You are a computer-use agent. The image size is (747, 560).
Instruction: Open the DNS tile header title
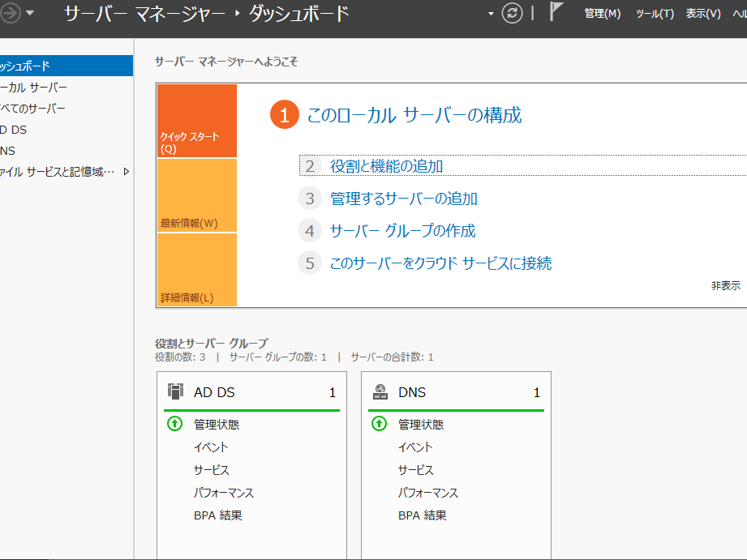412,392
